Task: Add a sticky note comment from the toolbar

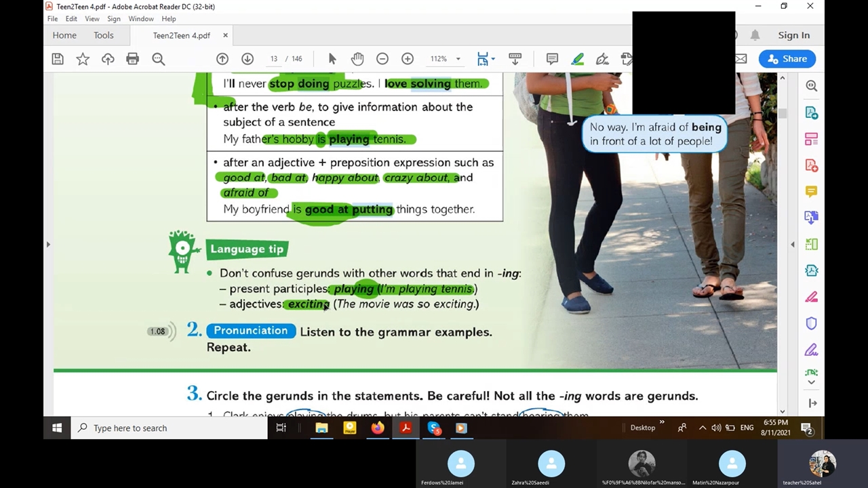Action: [x=552, y=59]
